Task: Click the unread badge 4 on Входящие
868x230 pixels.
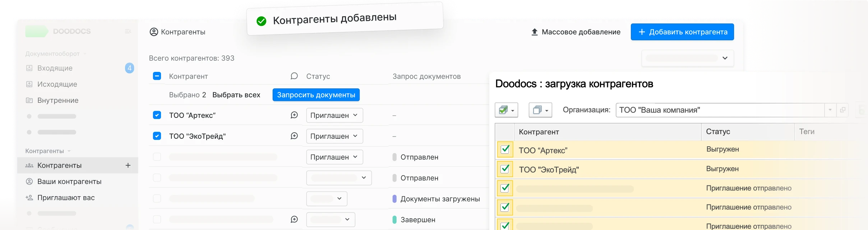Action: coord(130,68)
